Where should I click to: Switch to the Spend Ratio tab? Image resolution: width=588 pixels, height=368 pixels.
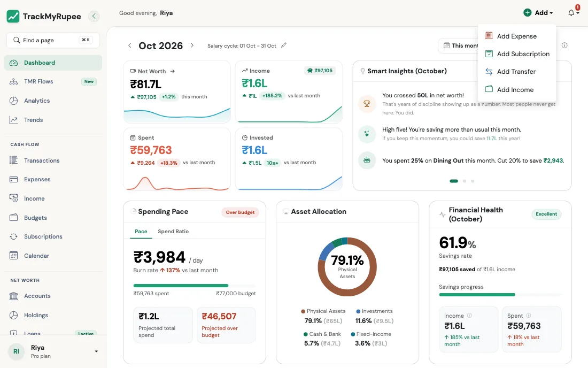pyautogui.click(x=173, y=232)
